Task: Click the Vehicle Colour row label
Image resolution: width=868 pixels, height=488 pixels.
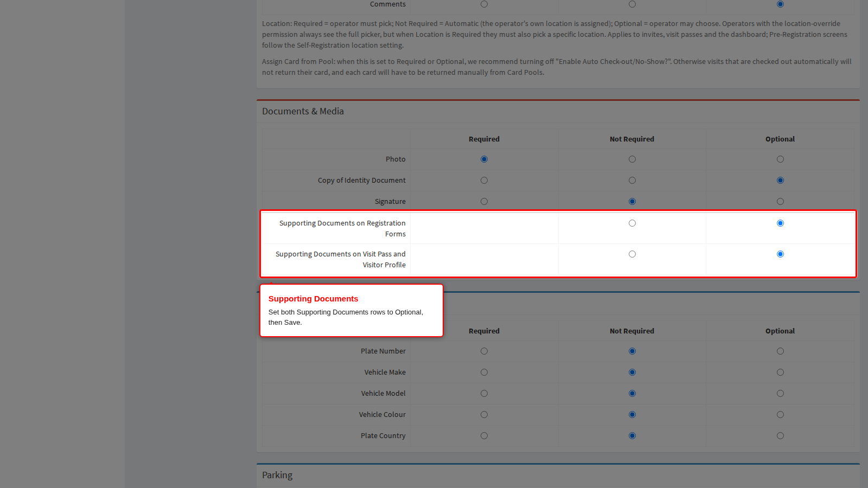Action: [382, 415]
